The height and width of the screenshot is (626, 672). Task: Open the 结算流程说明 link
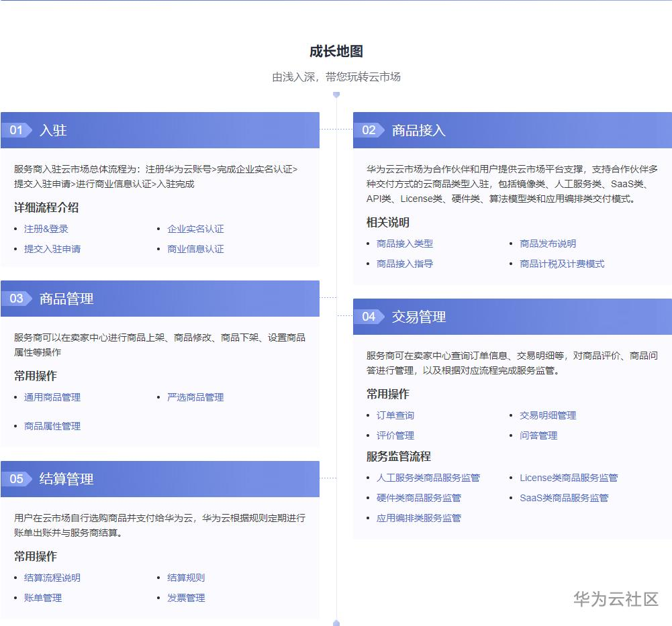pyautogui.click(x=52, y=578)
